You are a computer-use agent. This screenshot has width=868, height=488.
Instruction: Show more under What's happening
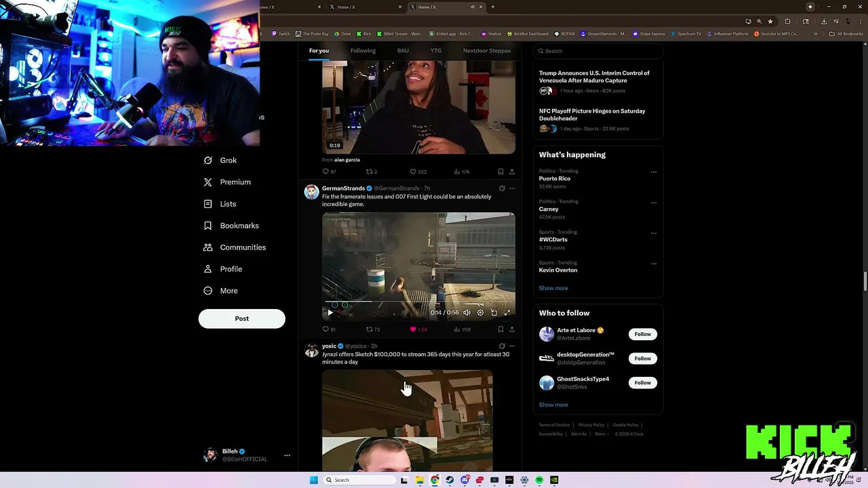click(553, 288)
